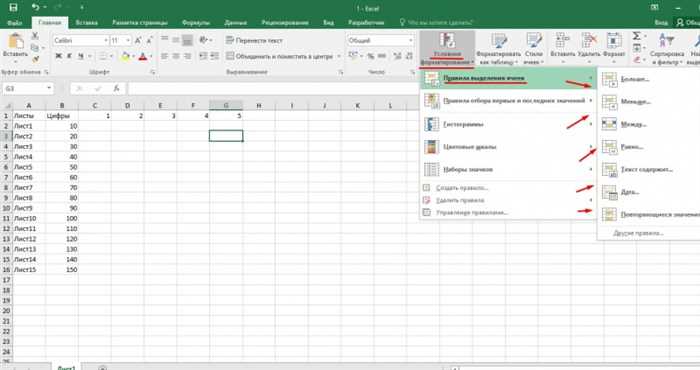Apply the percent style format

[x=370, y=56]
